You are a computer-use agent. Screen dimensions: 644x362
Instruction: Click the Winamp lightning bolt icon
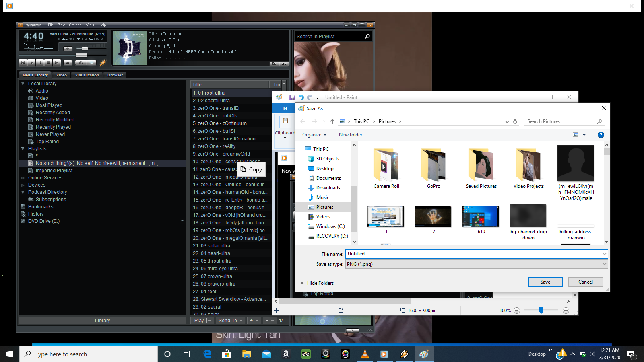(x=103, y=62)
